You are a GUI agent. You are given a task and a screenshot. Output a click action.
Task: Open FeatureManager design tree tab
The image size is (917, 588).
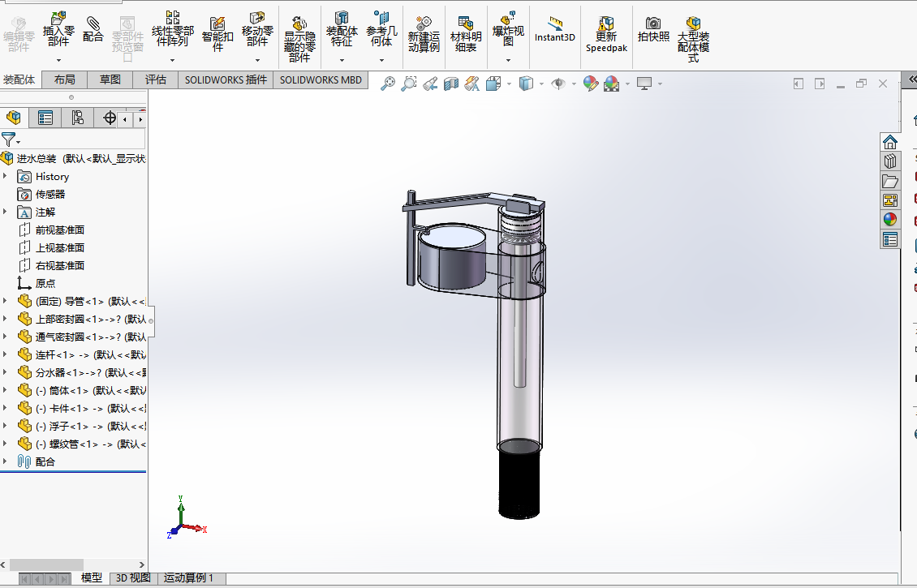(x=14, y=118)
